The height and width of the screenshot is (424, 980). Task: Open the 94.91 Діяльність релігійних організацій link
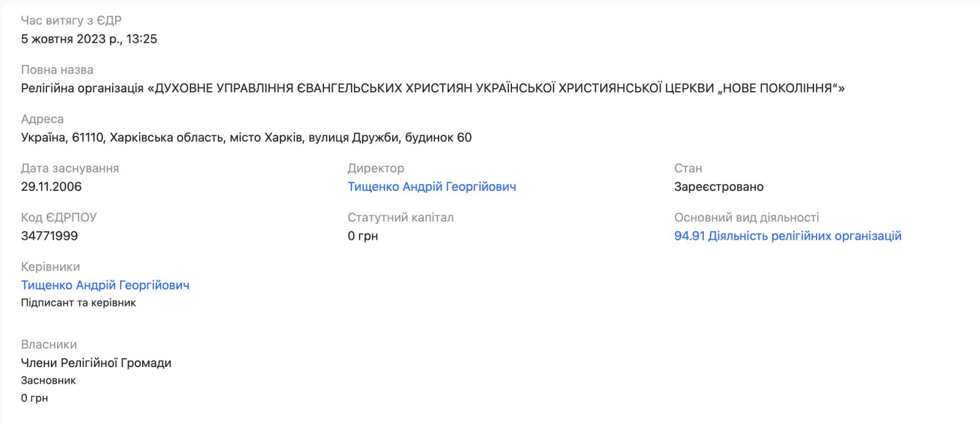[788, 236]
